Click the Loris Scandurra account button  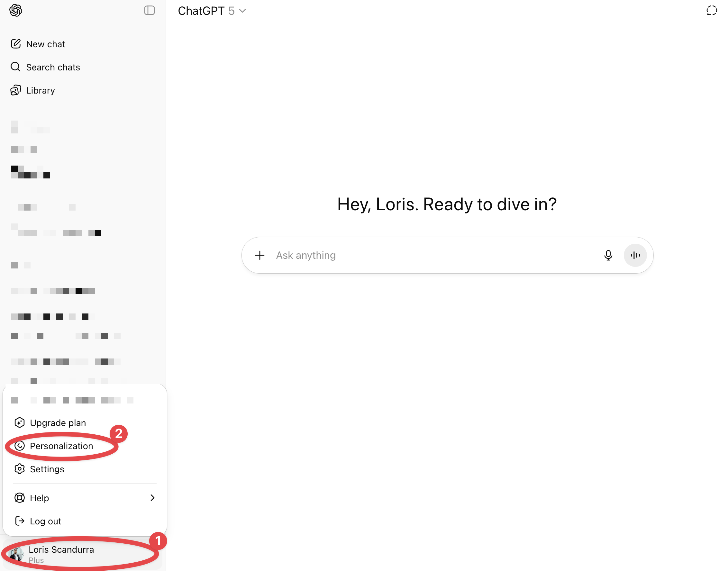click(83, 554)
